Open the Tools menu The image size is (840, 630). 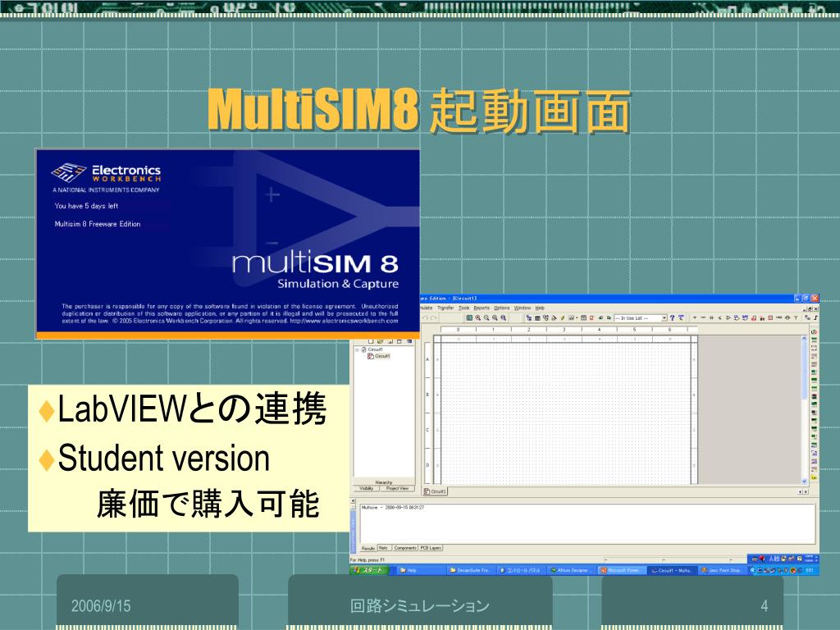pyautogui.click(x=464, y=308)
